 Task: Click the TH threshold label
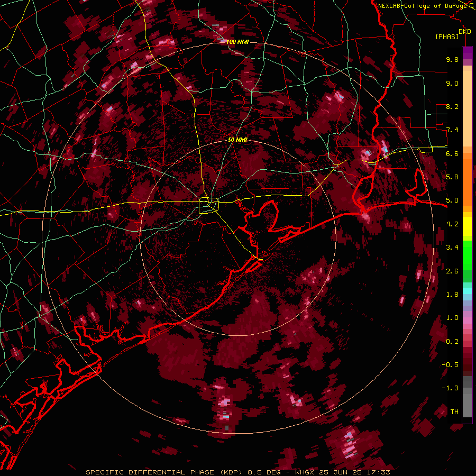tap(454, 412)
